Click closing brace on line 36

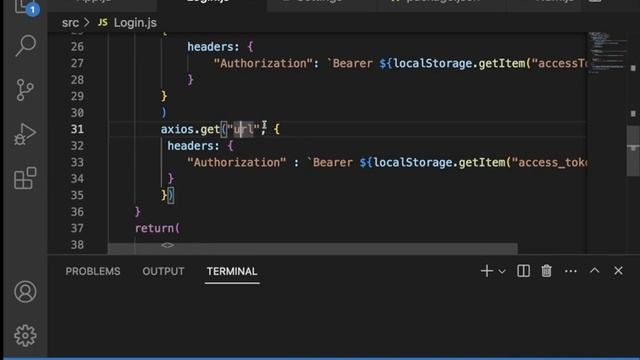(x=138, y=211)
